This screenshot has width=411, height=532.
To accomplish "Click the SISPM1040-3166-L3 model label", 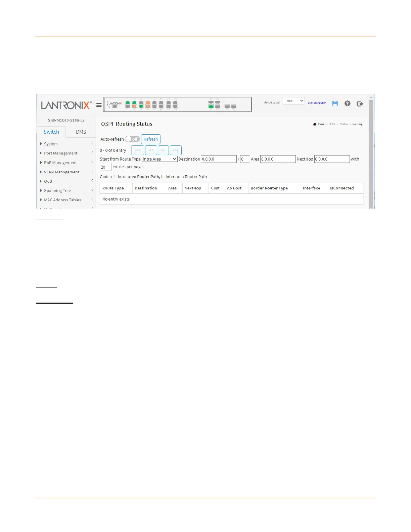I will pos(66,120).
